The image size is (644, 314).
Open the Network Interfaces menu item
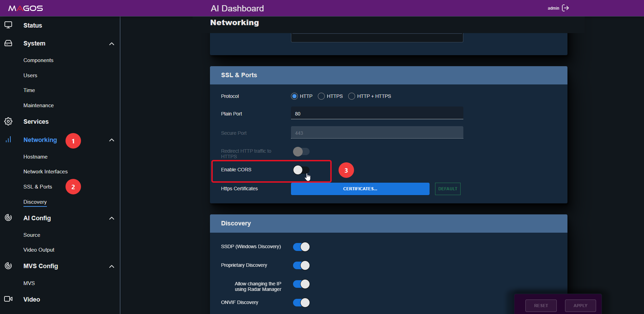coord(46,171)
